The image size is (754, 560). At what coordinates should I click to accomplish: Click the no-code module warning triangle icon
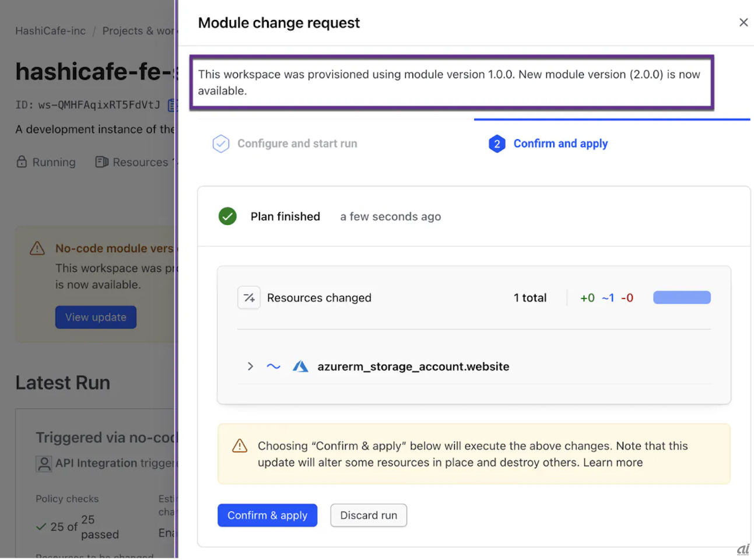37,249
